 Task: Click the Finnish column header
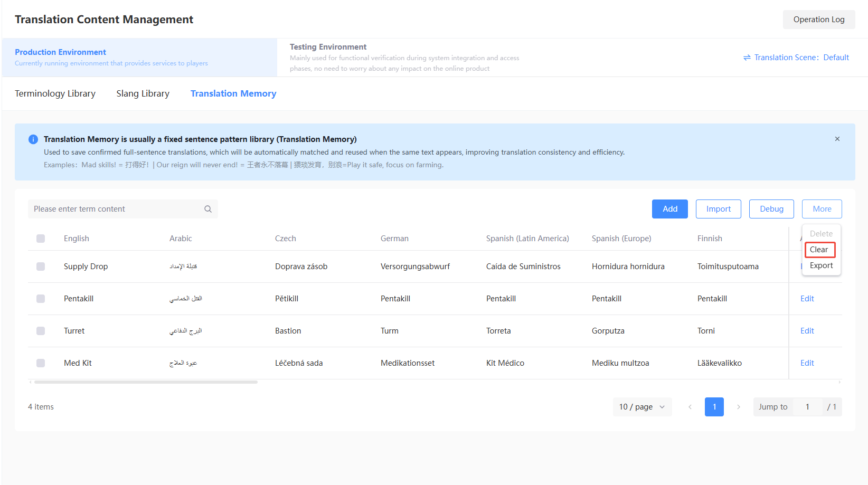pyautogui.click(x=710, y=239)
